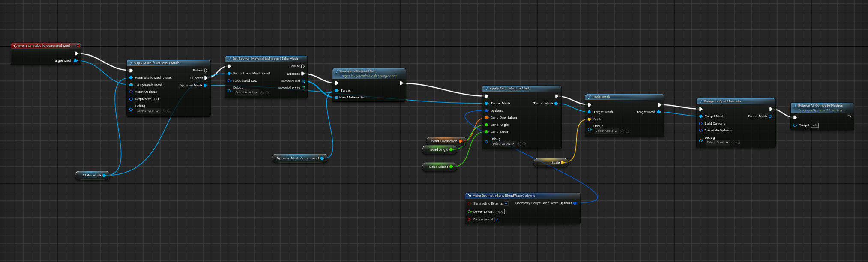
Task: Click the Static Mesh variable node label
Action: [92, 175]
